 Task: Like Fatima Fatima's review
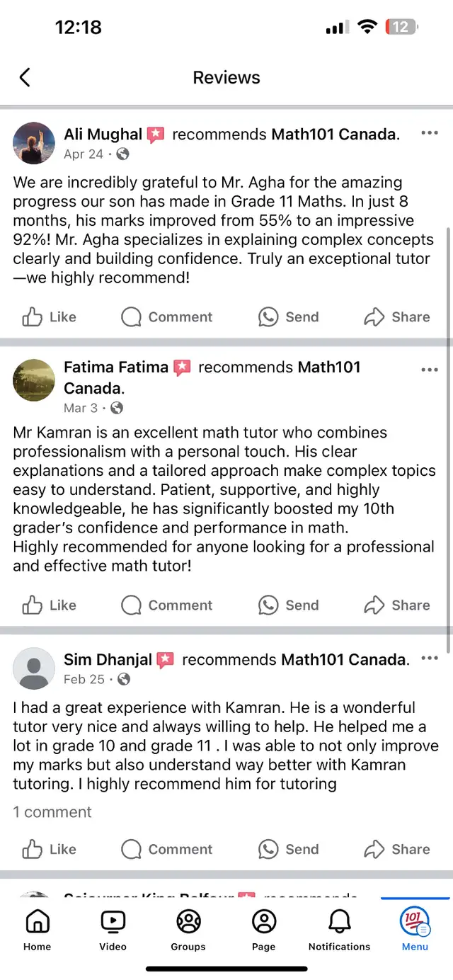point(49,605)
